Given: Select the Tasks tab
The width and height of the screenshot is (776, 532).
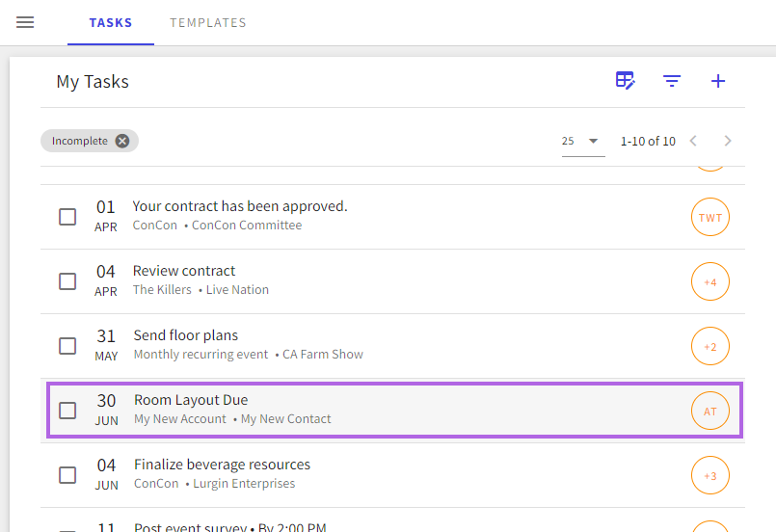Looking at the screenshot, I should [x=111, y=23].
